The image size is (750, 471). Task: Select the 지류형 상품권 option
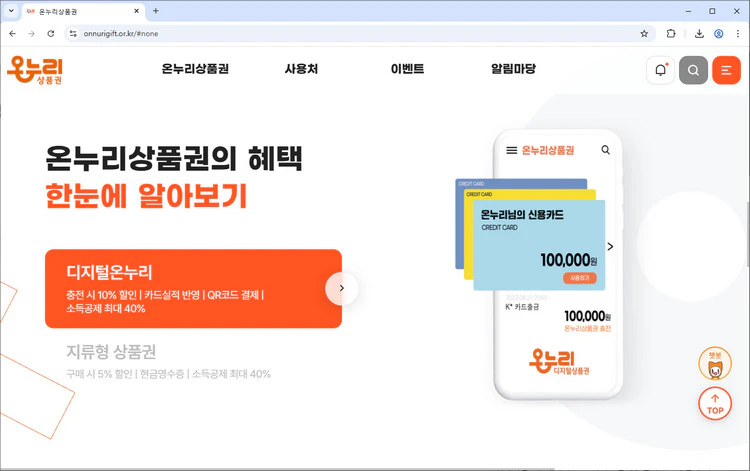111,352
